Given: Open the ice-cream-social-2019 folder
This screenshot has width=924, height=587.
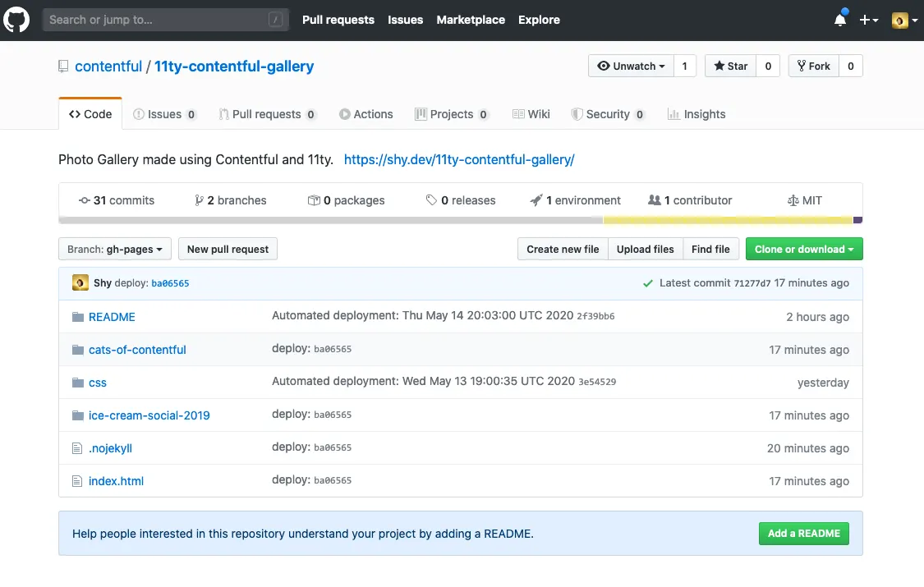Looking at the screenshot, I should 149,415.
